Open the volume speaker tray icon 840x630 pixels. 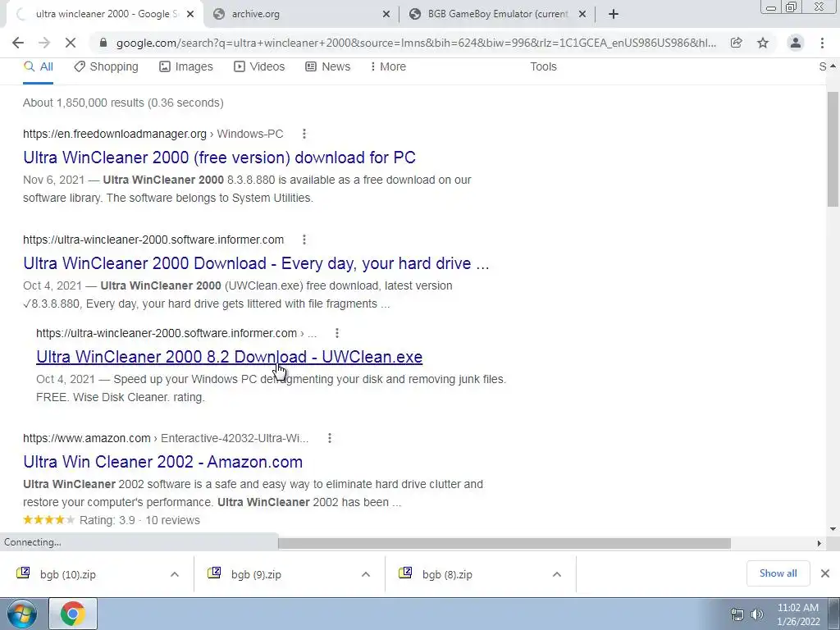[757, 614]
